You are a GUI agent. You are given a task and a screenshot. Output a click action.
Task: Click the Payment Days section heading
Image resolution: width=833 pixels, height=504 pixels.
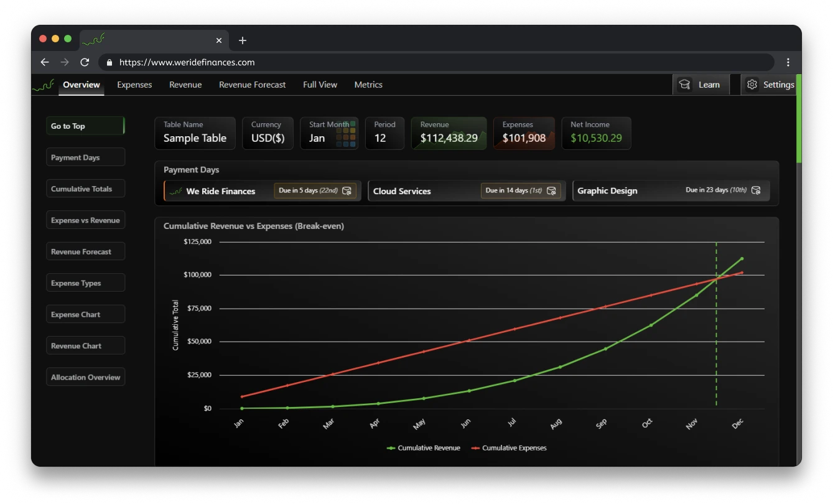click(x=192, y=170)
